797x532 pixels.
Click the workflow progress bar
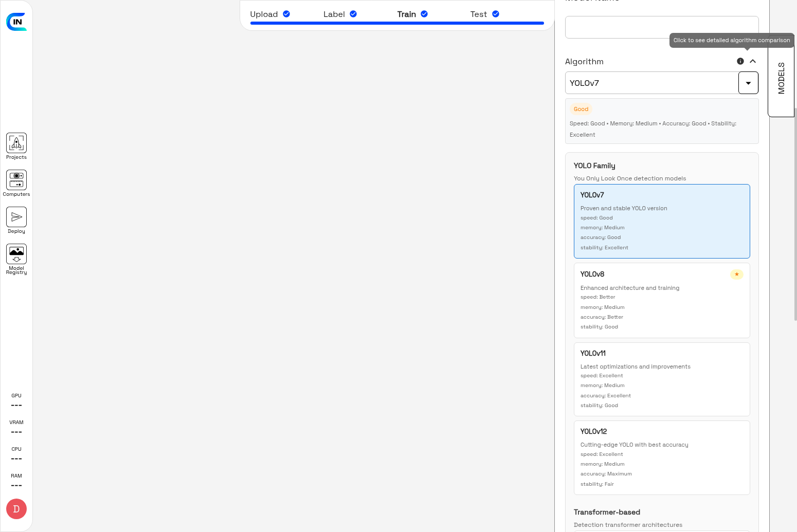click(x=396, y=23)
